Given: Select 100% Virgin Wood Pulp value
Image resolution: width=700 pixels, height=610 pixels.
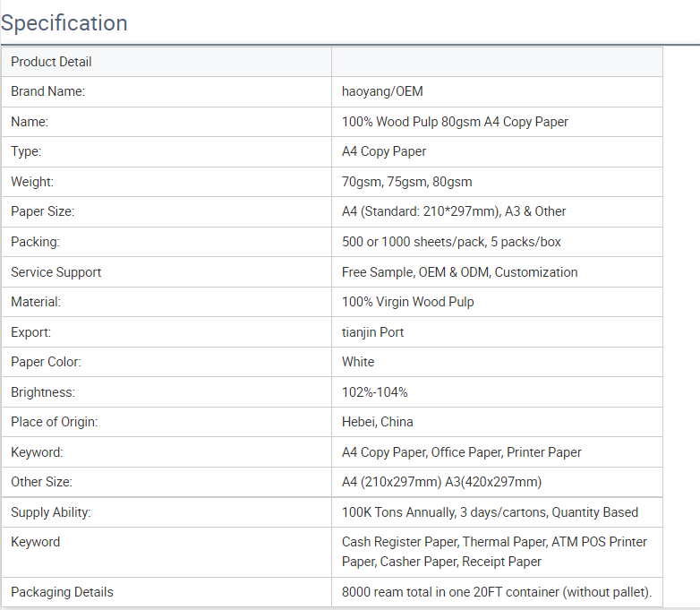Looking at the screenshot, I should click(407, 302).
